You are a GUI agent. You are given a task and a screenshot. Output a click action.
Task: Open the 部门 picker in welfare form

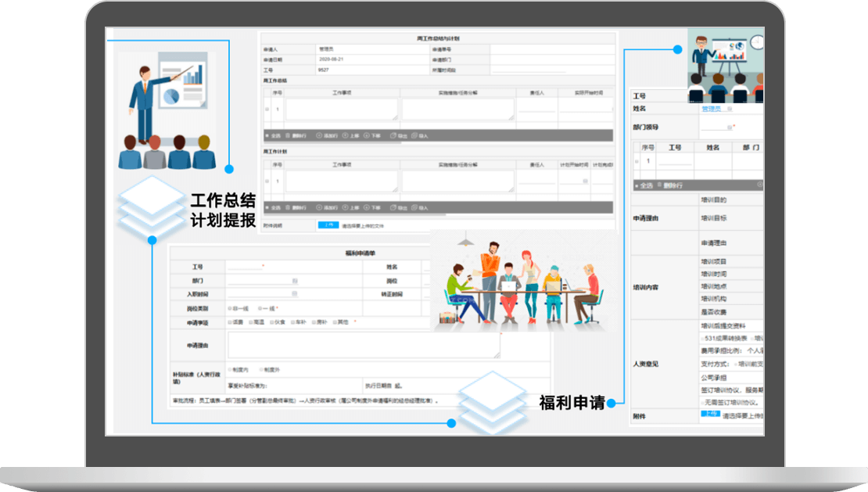[295, 280]
